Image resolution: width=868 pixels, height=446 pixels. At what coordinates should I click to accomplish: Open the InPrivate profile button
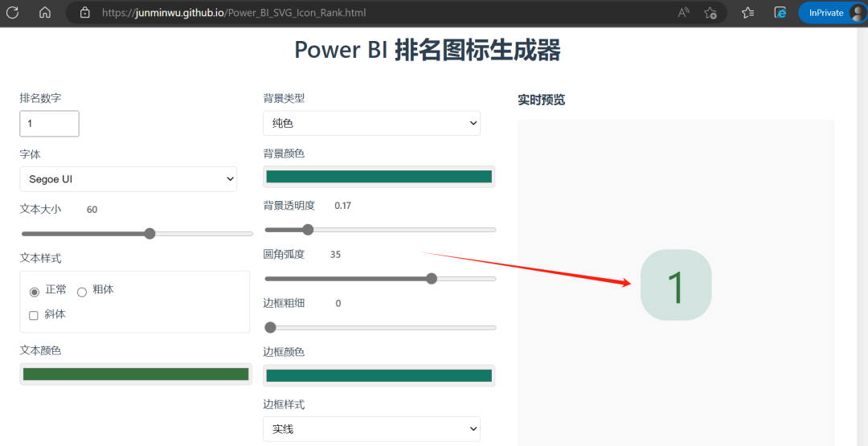833,13
